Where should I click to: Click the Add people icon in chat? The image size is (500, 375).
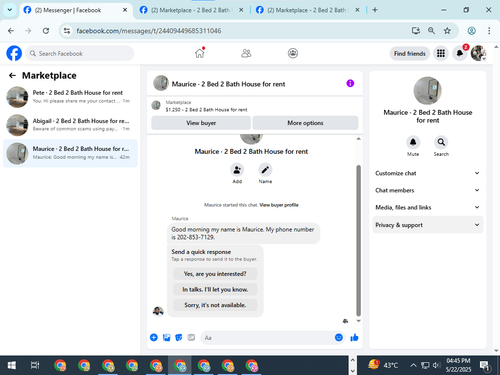237,170
